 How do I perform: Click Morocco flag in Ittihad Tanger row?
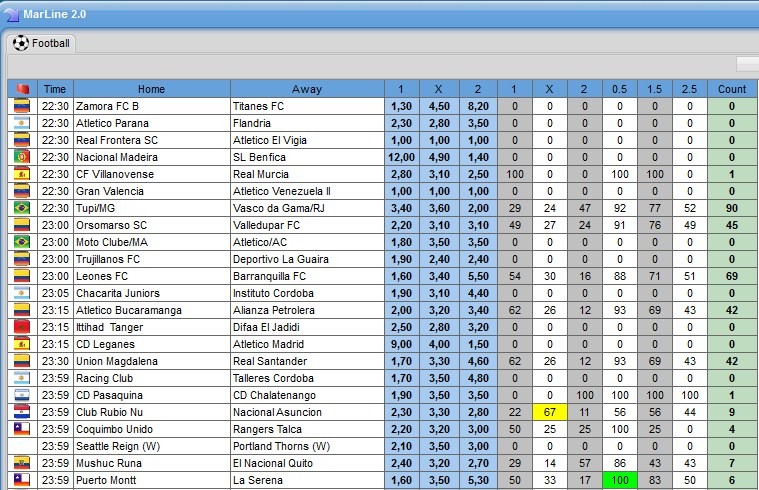pyautogui.click(x=22, y=327)
